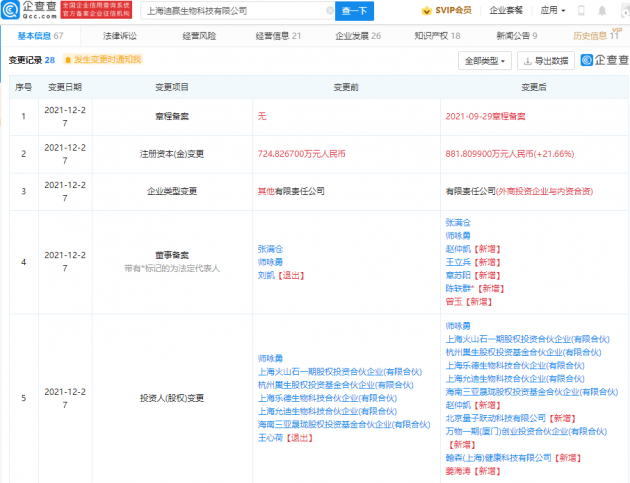The image size is (630, 483).
Task: Switch to the 新闻公告 tab
Action: pos(517,36)
